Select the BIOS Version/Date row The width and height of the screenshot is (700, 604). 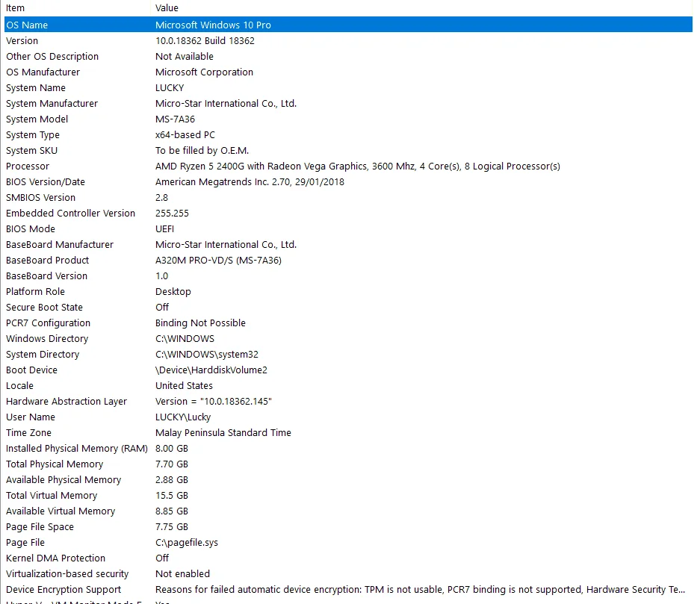point(348,181)
